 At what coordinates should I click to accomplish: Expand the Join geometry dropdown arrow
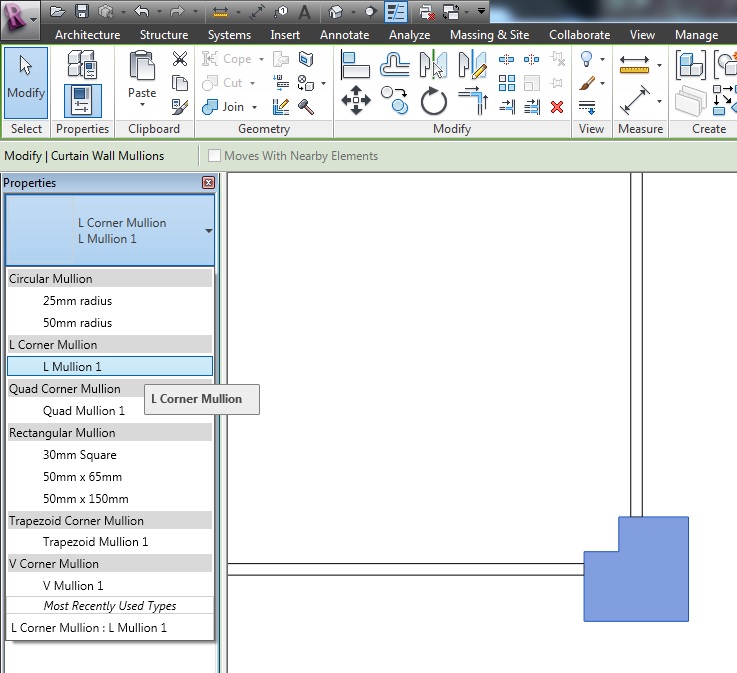tap(254, 107)
